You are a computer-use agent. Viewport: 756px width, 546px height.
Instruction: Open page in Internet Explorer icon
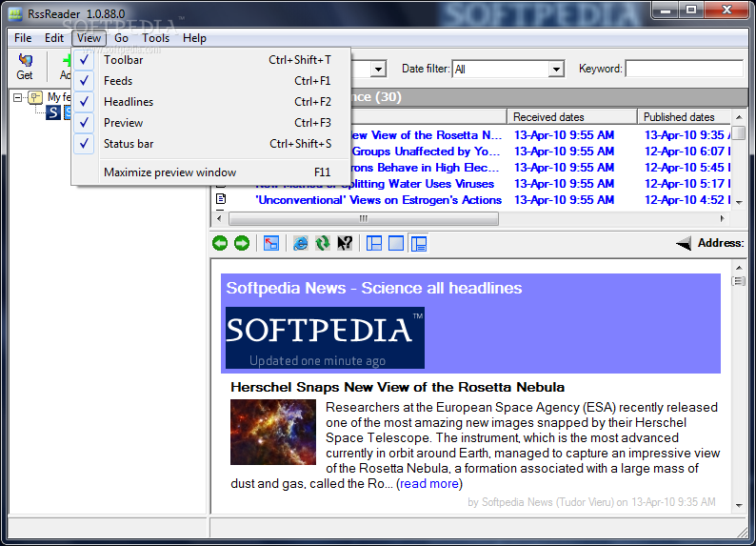(301, 243)
